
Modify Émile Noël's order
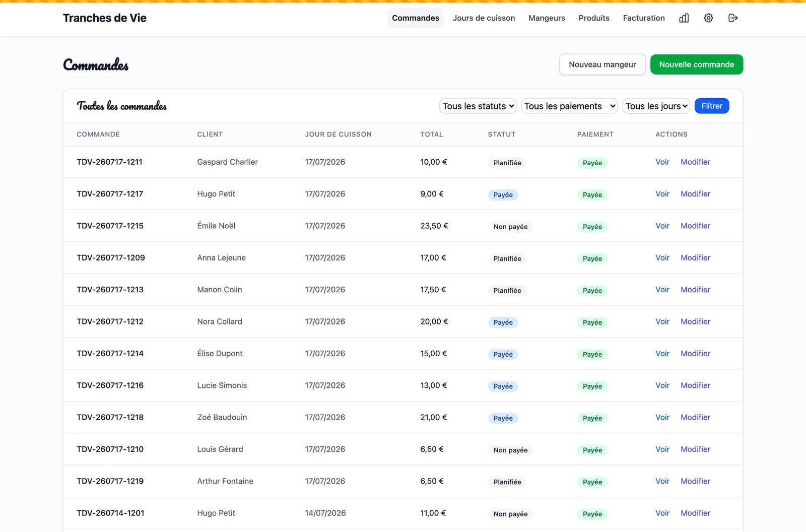695,226
